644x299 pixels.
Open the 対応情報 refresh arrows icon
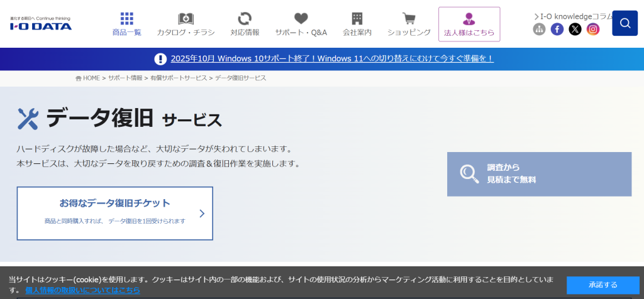[x=245, y=19]
